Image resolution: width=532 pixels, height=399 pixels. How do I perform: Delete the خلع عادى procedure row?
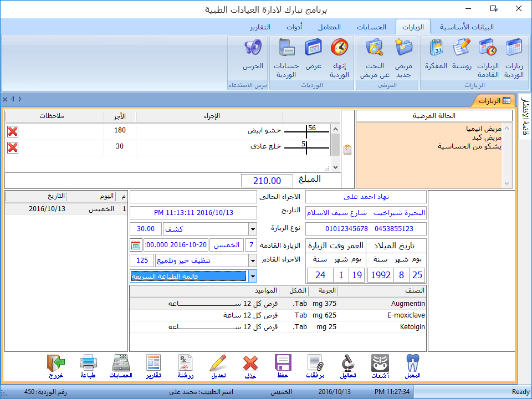pyautogui.click(x=13, y=147)
